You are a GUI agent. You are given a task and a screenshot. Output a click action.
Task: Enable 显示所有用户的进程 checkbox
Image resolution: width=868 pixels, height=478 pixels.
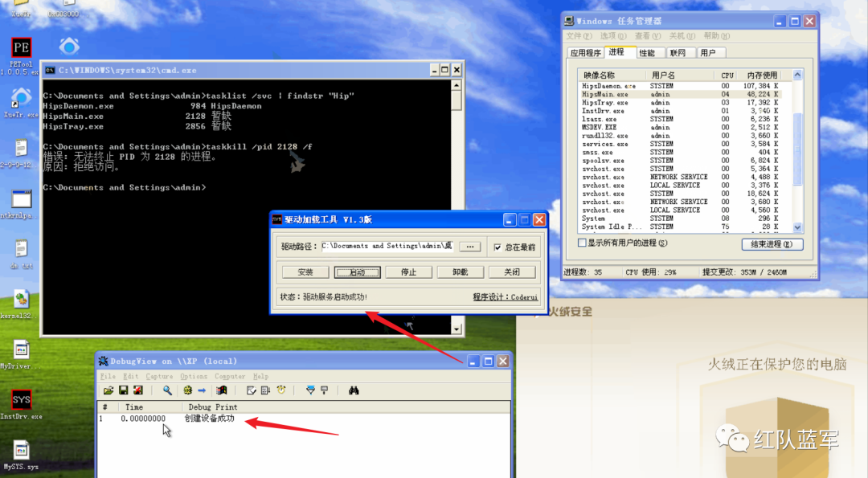tap(582, 243)
